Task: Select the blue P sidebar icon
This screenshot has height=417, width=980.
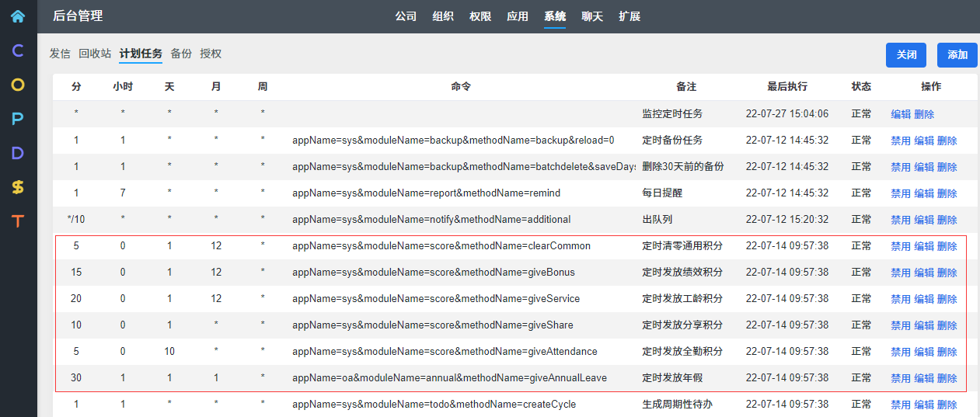Action: pos(17,119)
